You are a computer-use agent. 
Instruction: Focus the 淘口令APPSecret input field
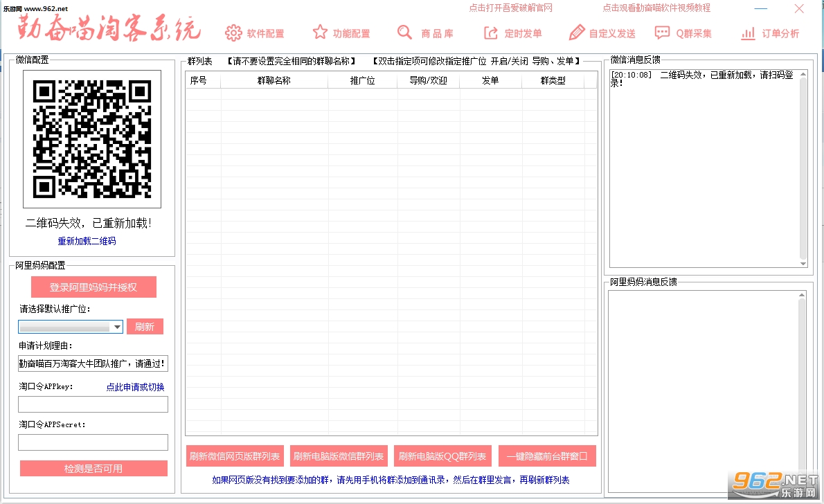point(93,442)
